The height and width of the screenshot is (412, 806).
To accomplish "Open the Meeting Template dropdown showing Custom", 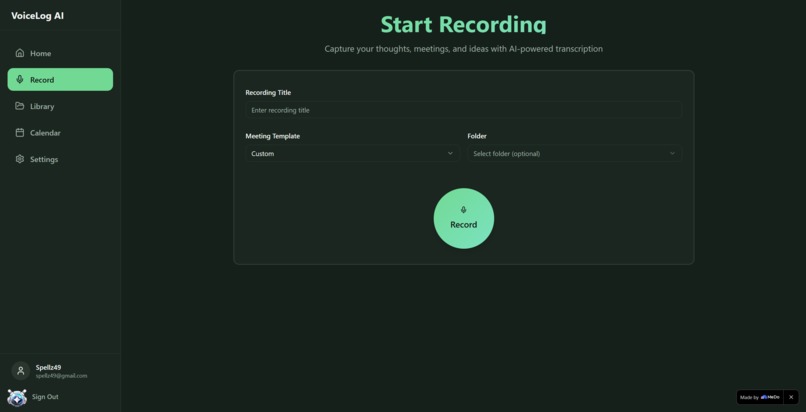I will (x=352, y=154).
